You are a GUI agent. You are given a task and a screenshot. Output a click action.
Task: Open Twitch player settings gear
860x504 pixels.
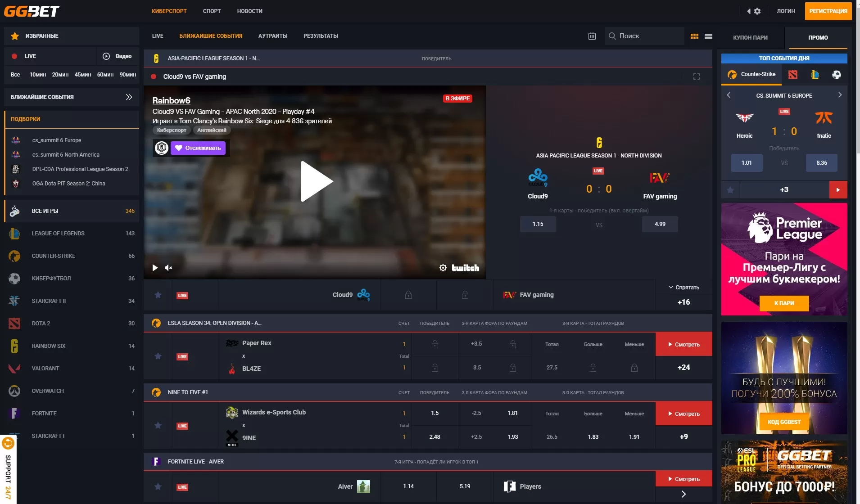[443, 268]
